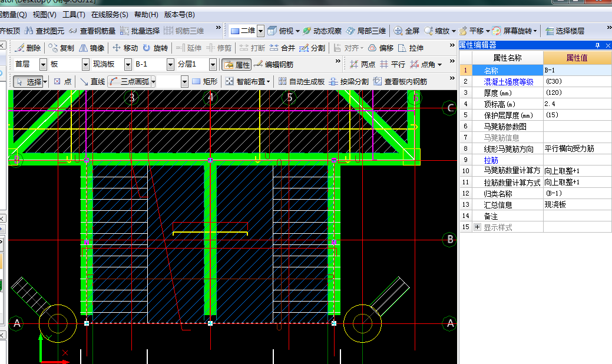
Task: Expand the 缩放 zoom dropdown
Action: (453, 31)
